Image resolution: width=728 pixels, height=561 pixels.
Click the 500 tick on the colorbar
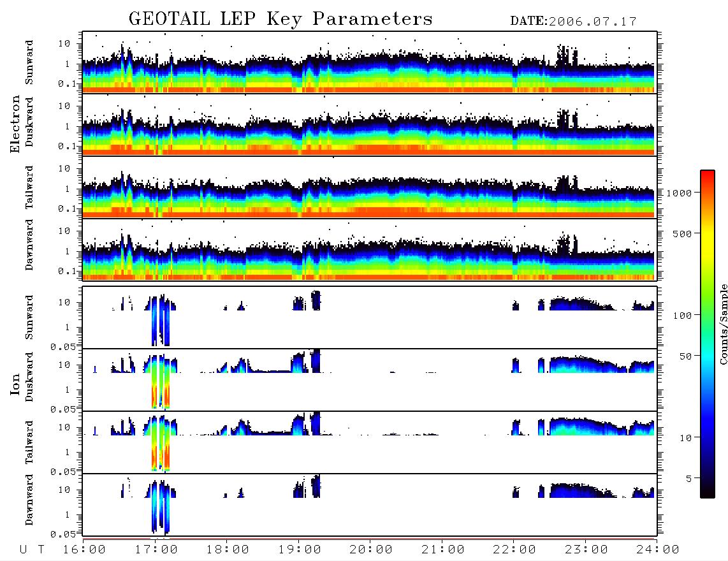683,233
